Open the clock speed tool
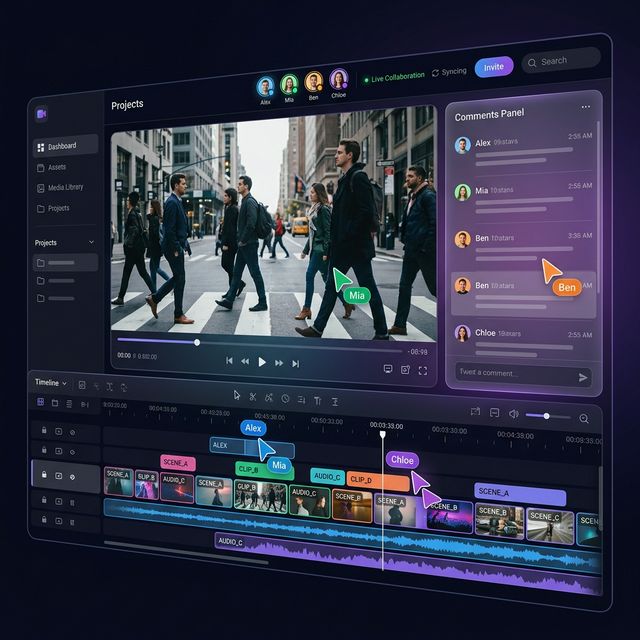The height and width of the screenshot is (640, 640). (285, 399)
